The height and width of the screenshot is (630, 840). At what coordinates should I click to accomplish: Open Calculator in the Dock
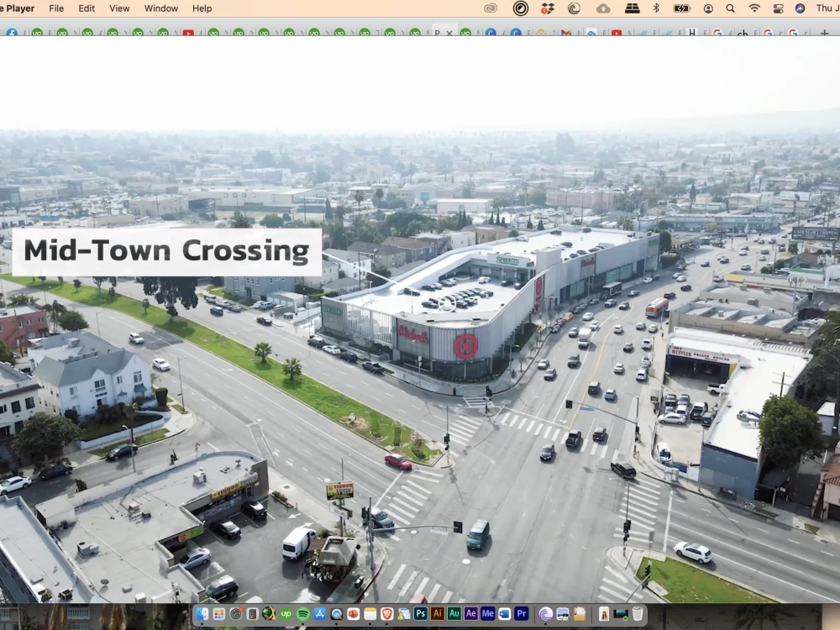pos(252,614)
